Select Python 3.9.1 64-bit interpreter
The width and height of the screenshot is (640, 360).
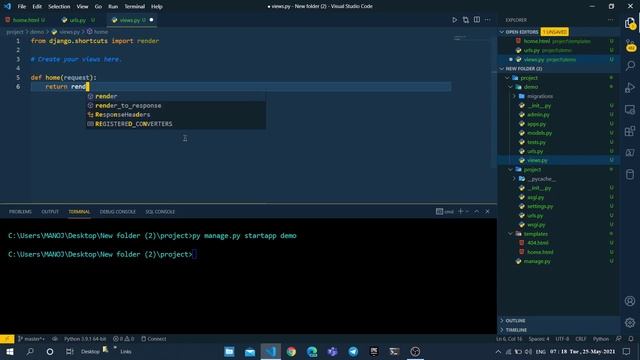(x=84, y=339)
